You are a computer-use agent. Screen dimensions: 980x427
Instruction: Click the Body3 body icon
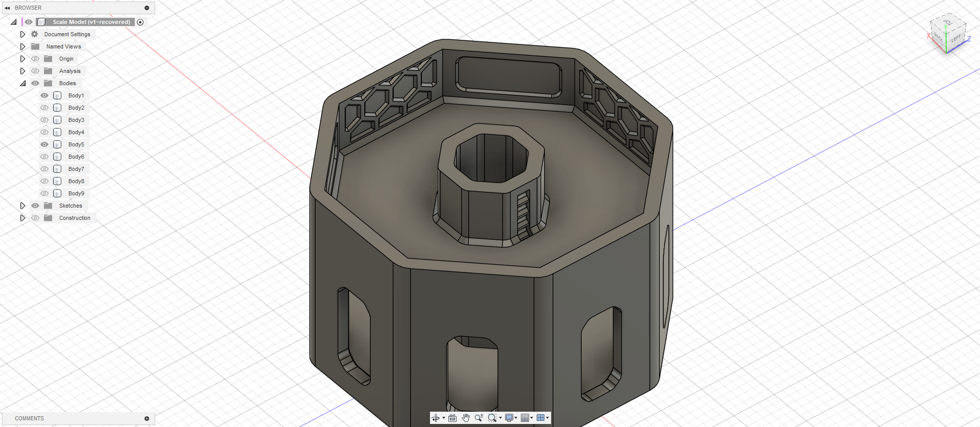pyautogui.click(x=58, y=120)
